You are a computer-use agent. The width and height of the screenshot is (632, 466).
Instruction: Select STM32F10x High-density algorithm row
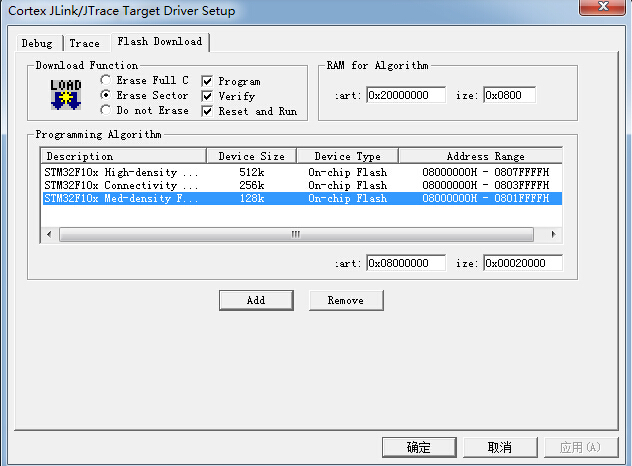tap(302, 173)
